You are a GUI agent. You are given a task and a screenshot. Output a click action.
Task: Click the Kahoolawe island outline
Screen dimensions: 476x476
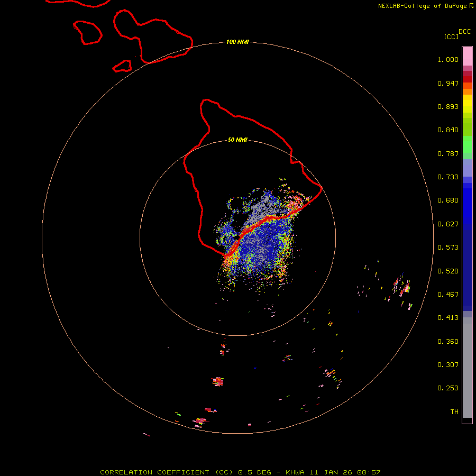122,66
